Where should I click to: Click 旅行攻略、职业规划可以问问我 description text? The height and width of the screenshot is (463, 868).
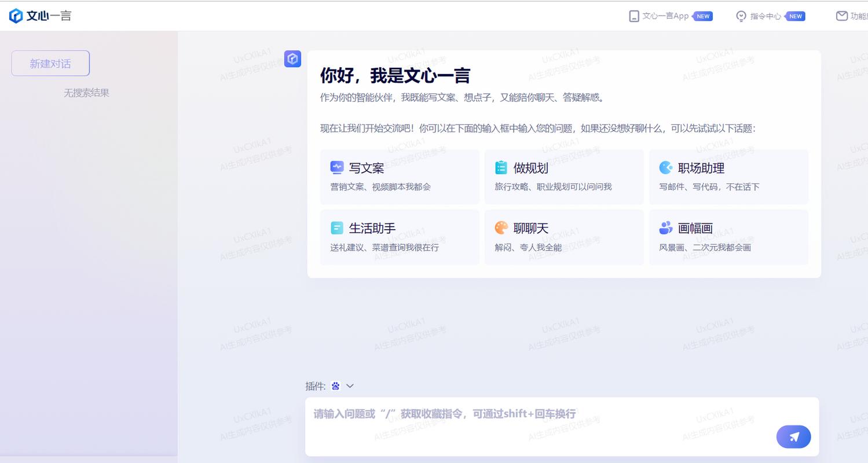(553, 187)
